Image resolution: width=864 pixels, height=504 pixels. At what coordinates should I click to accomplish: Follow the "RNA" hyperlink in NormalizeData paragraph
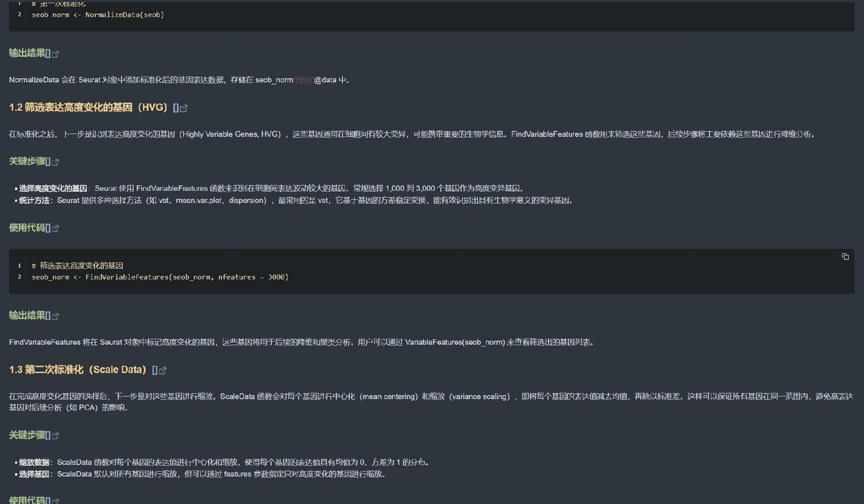point(304,80)
